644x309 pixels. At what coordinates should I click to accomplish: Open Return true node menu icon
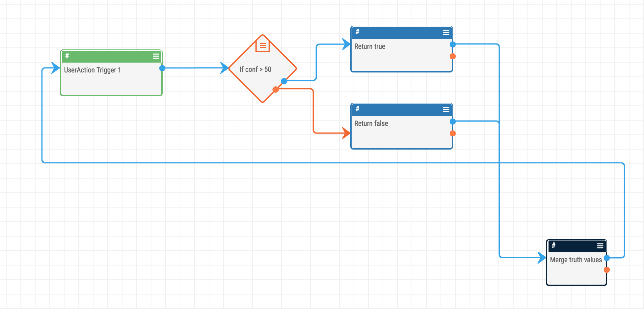point(446,32)
